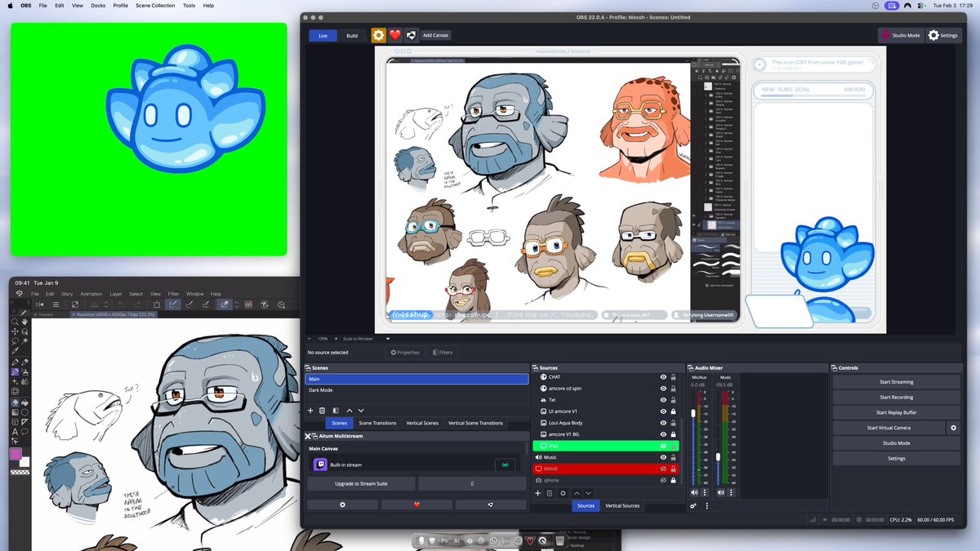Image resolution: width=980 pixels, height=551 pixels.
Task: Click the add source plus icon
Action: tap(537, 493)
